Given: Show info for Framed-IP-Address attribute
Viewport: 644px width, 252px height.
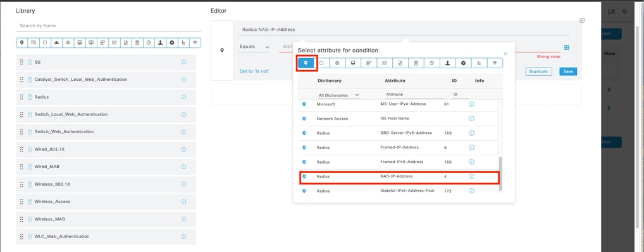Looking at the screenshot, I should pyautogui.click(x=471, y=148).
